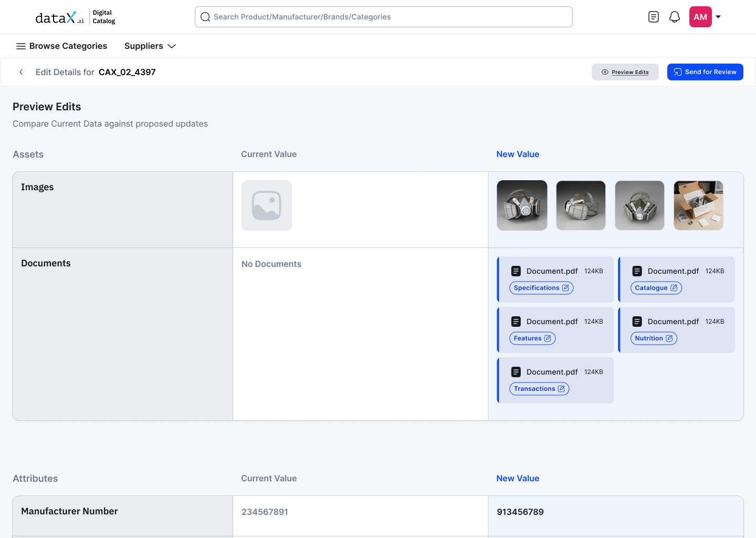Edit the Specifications document tag
Image resolution: width=756 pixels, height=538 pixels.
click(x=541, y=288)
